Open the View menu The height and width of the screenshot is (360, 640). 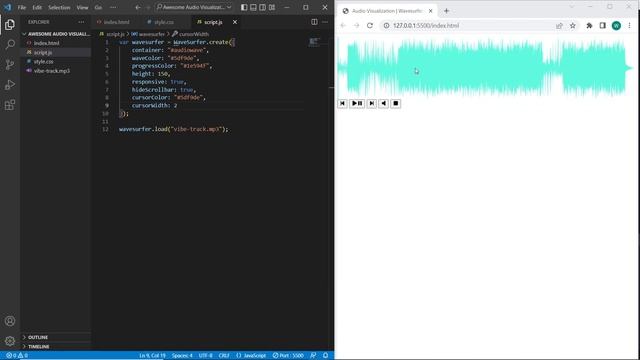82,7
